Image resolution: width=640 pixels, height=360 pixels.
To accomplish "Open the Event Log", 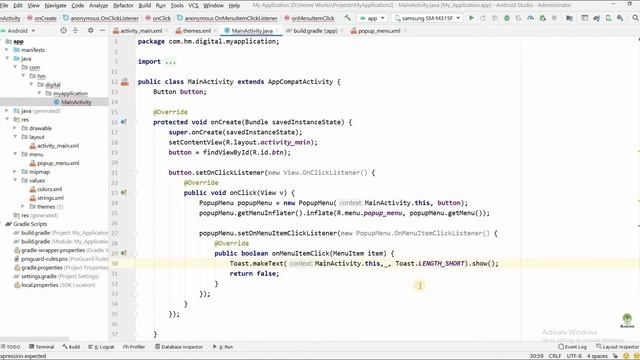I will click(572, 347).
